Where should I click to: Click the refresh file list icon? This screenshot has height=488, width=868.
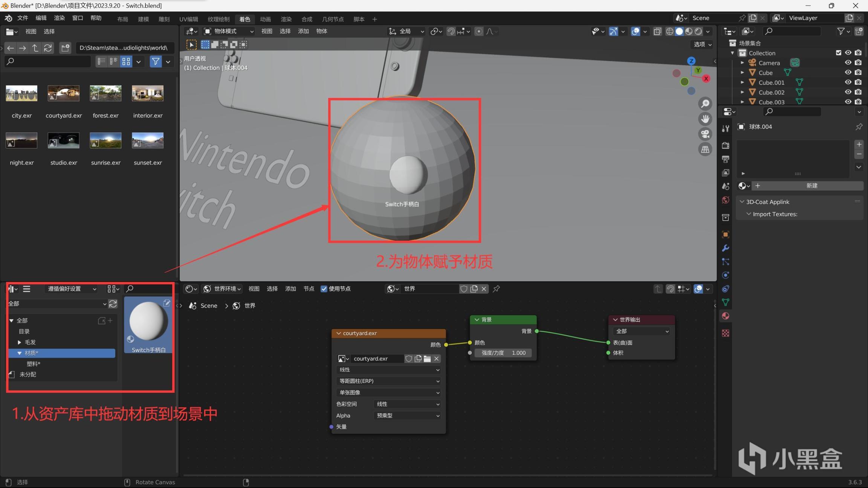(48, 48)
